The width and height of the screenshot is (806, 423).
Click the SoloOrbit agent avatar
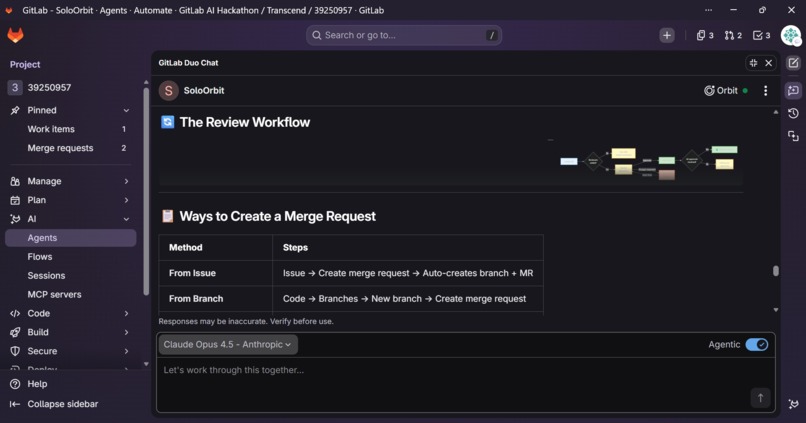[169, 90]
